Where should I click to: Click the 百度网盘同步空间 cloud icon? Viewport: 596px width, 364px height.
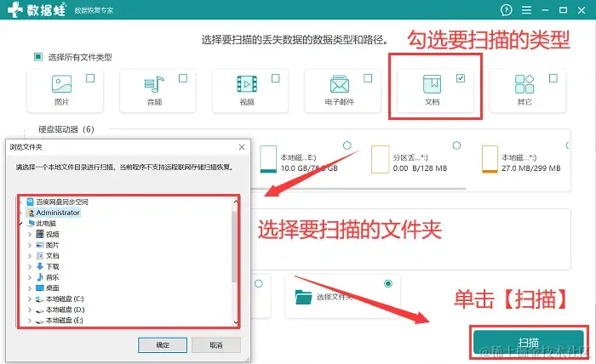tap(30, 202)
